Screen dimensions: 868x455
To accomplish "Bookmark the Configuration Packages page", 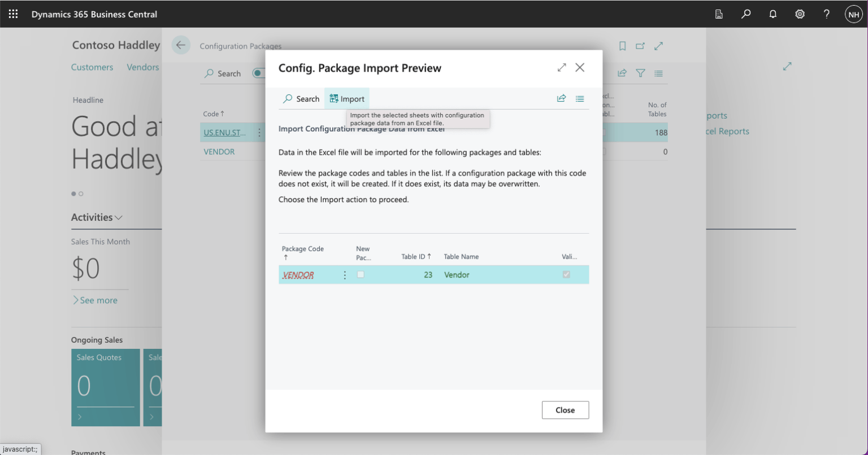I will click(622, 46).
